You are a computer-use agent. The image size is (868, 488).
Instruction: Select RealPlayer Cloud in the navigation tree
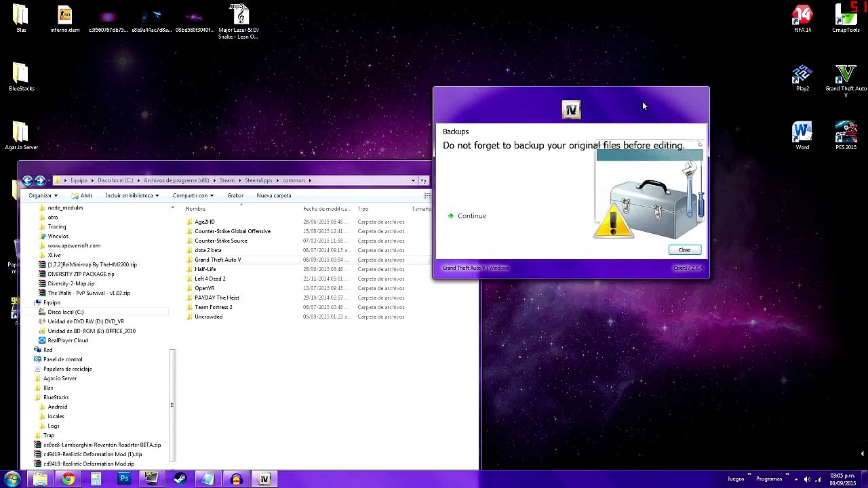point(68,340)
